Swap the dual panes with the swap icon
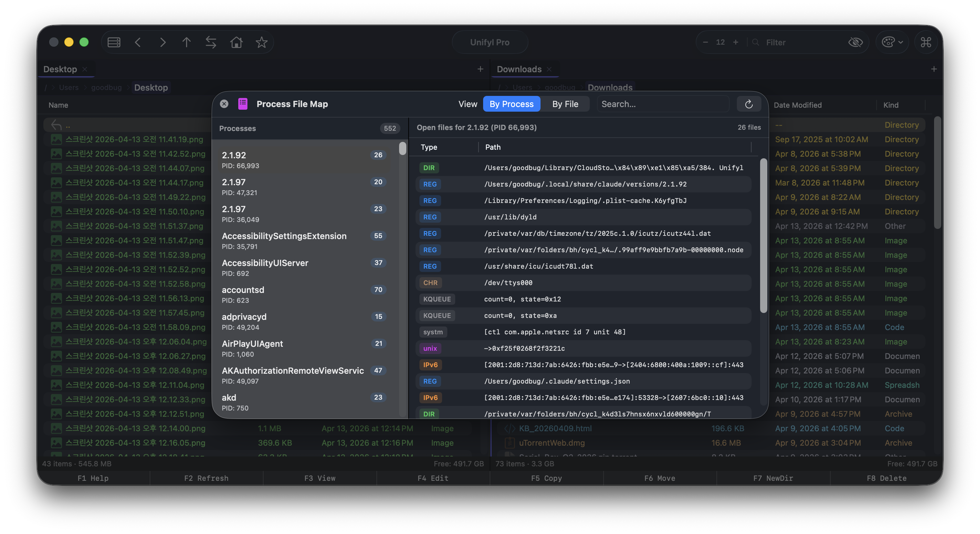This screenshot has width=980, height=534. tap(211, 42)
